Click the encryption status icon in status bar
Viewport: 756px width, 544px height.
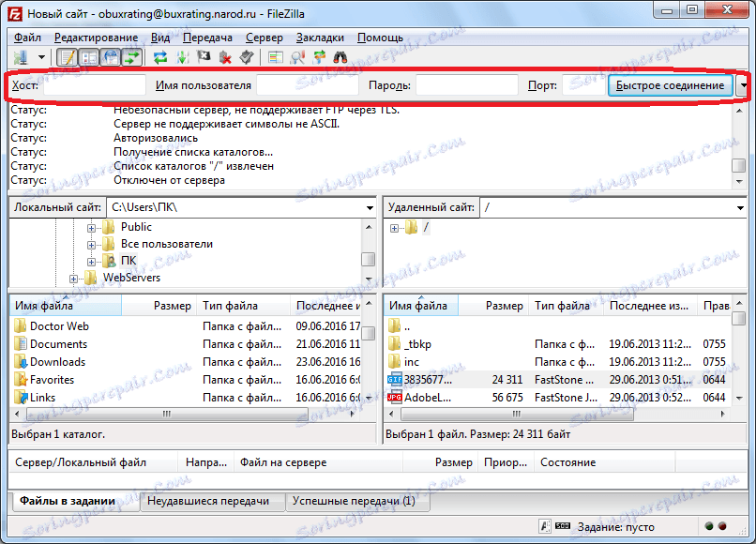(x=545, y=526)
